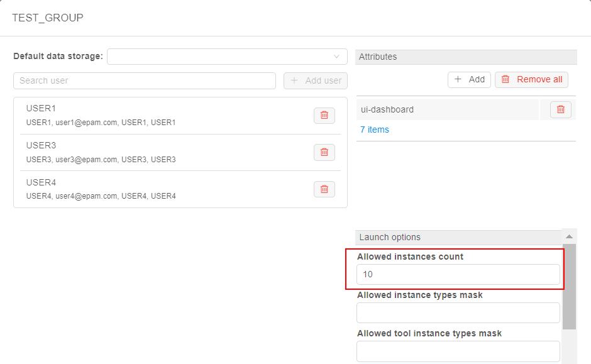
Task: Click the Allowed instances count label
Action: pos(410,256)
